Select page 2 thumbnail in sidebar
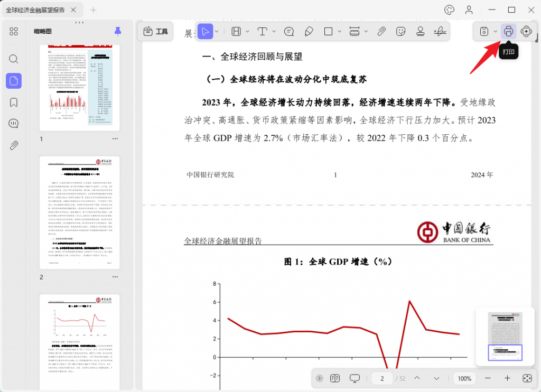This screenshot has height=392, width=541. [80, 212]
